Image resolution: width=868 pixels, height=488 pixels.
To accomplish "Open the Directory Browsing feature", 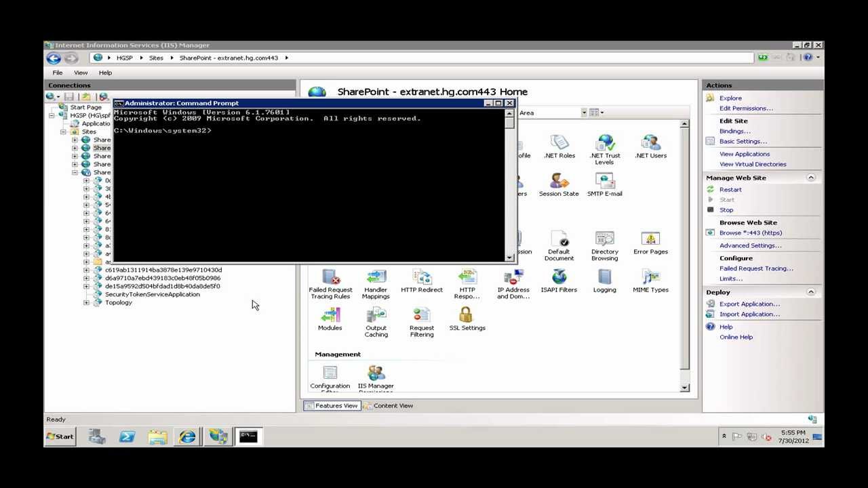I will click(605, 246).
